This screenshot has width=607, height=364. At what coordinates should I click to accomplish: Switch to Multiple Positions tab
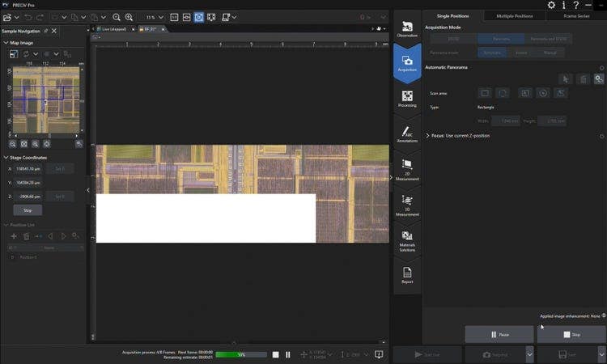[514, 15]
